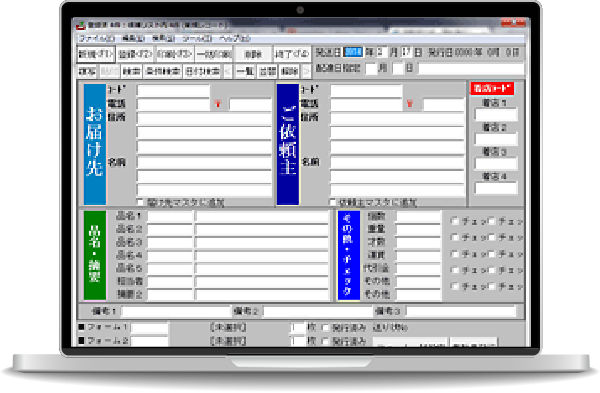Open the ファイル menu
The width and height of the screenshot is (600, 393).
[97, 39]
